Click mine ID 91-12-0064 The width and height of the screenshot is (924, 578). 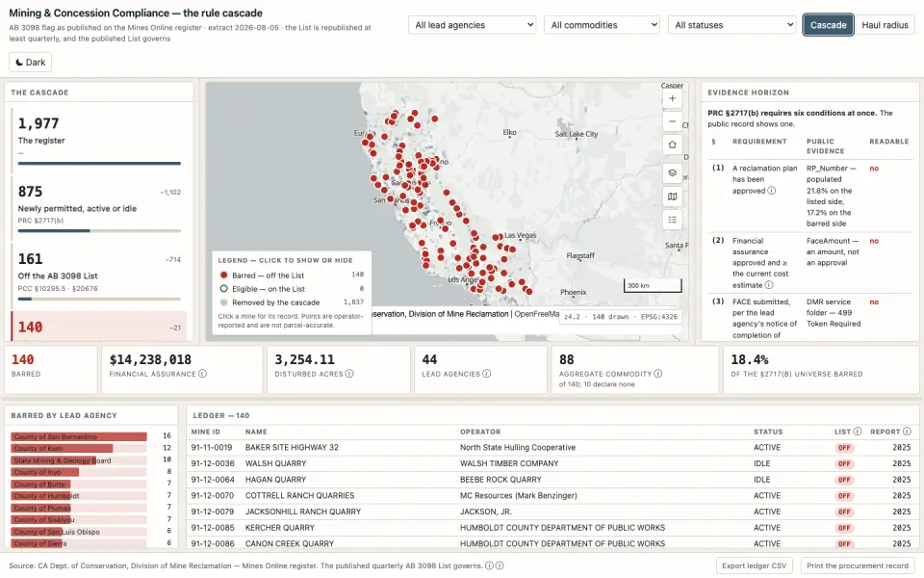[213, 480]
